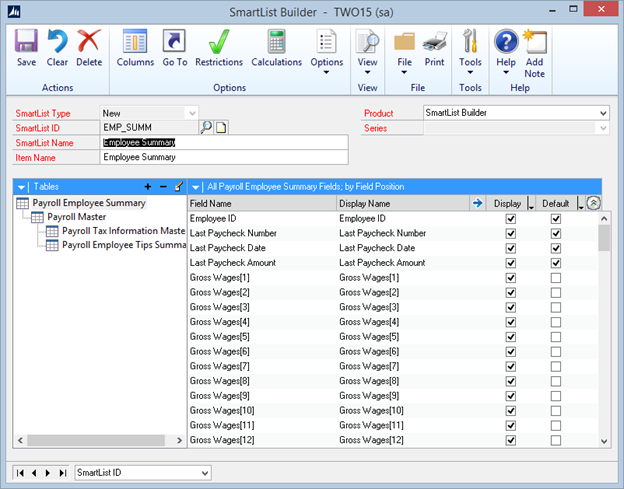The image size is (624, 489).
Task: Select the Payroll Employee Summary table
Action: [89, 203]
